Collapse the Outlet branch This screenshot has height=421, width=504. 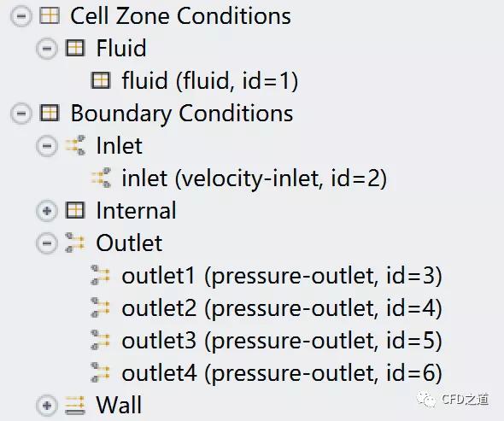point(47,243)
